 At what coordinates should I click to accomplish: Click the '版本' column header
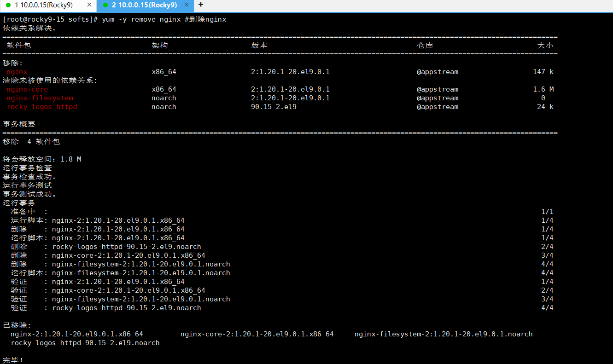coord(259,46)
